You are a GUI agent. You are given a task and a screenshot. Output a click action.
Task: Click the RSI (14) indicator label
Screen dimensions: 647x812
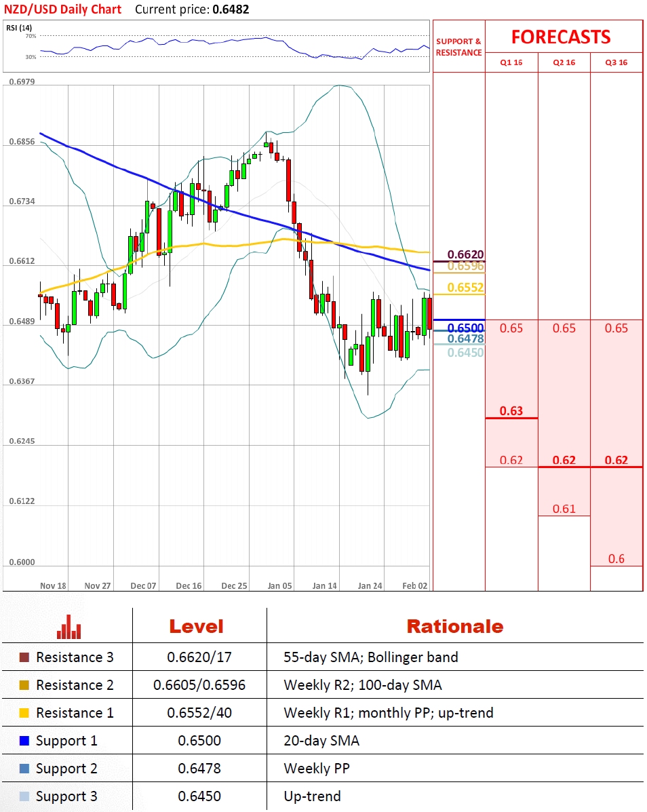[x=19, y=27]
